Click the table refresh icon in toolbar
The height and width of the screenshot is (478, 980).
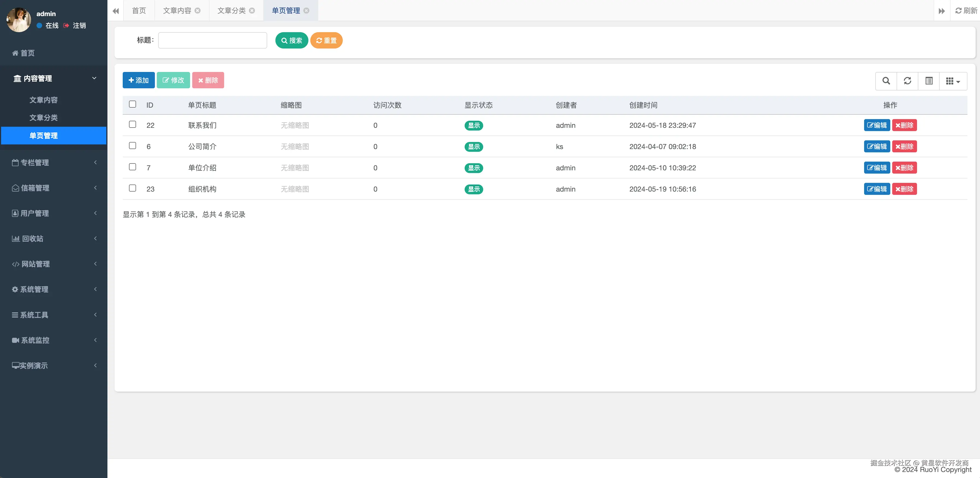pyautogui.click(x=907, y=81)
